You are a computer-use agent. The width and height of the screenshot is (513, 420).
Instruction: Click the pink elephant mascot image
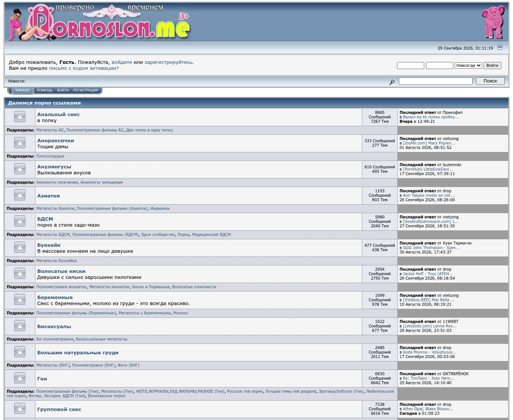pos(493,22)
